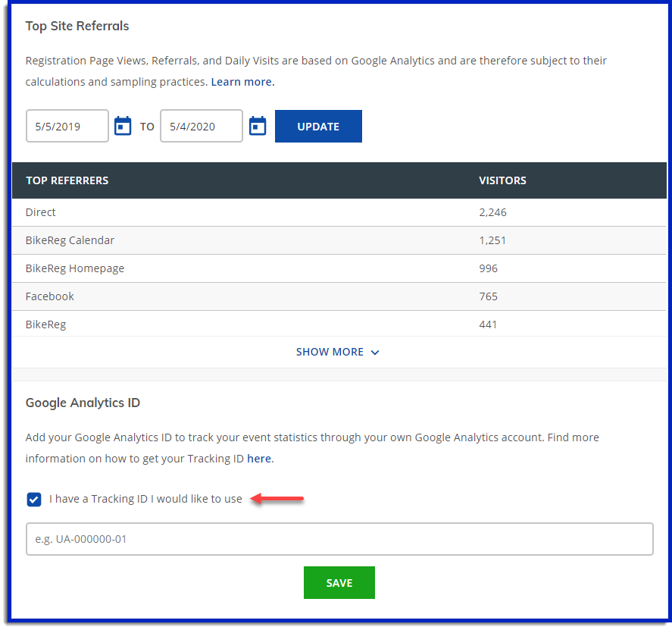Open the end date calendar picker icon
672x630 pixels.
[x=258, y=126]
